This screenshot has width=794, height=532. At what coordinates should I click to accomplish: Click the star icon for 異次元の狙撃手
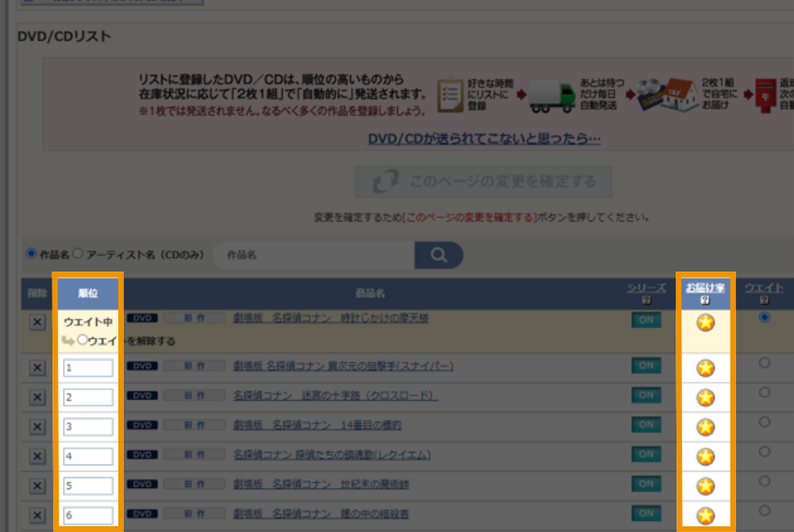705,368
